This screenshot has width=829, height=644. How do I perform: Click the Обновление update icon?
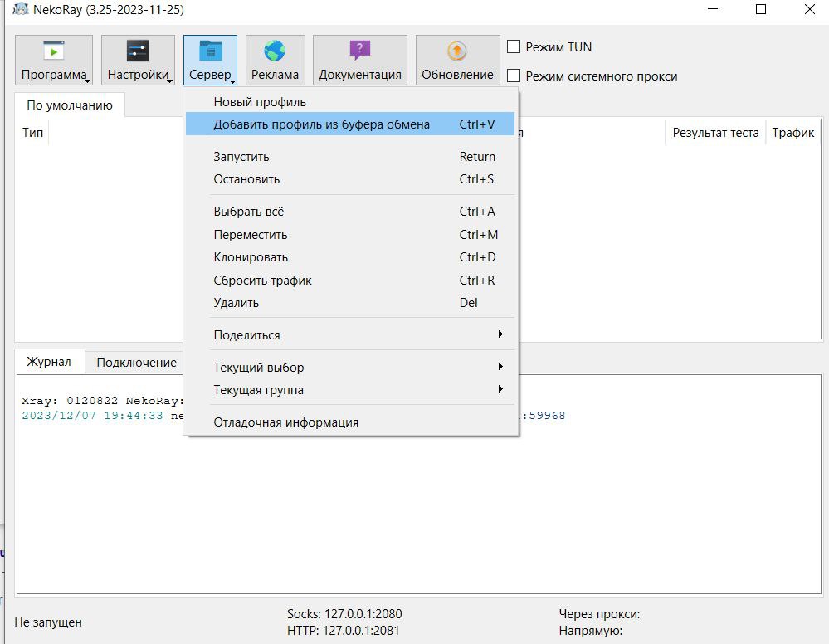[x=457, y=51]
